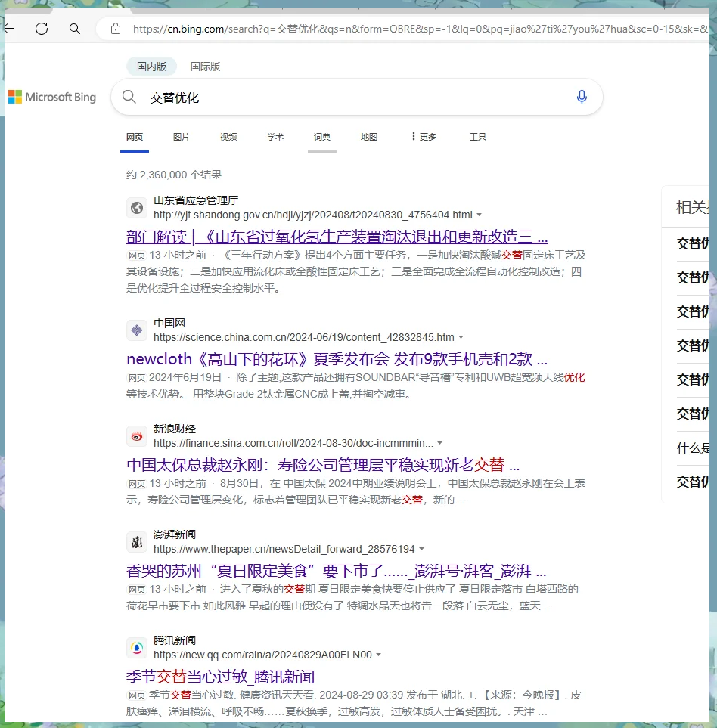Click the Bing search input field

358,97
